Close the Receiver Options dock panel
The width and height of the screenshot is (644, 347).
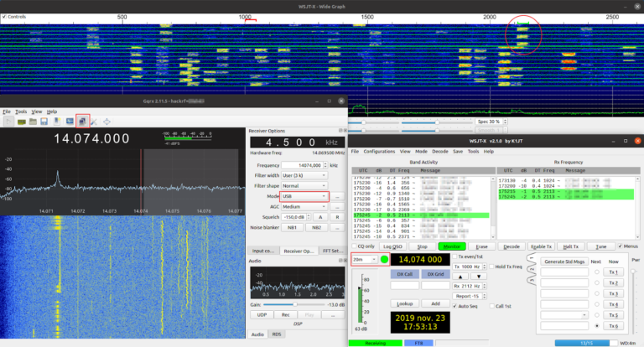(345, 131)
